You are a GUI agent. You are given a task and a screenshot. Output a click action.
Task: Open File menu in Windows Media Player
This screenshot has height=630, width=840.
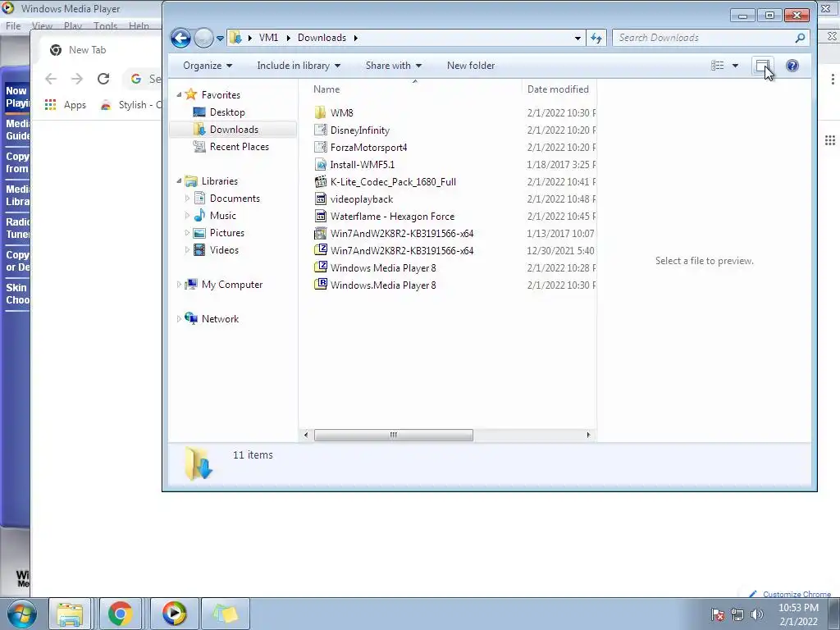click(x=13, y=25)
